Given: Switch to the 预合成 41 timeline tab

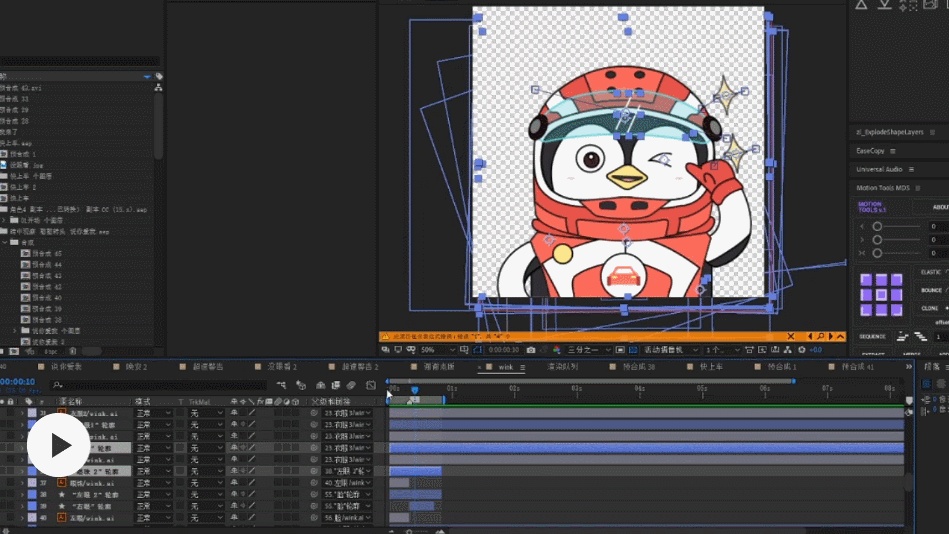Looking at the screenshot, I should click(858, 367).
